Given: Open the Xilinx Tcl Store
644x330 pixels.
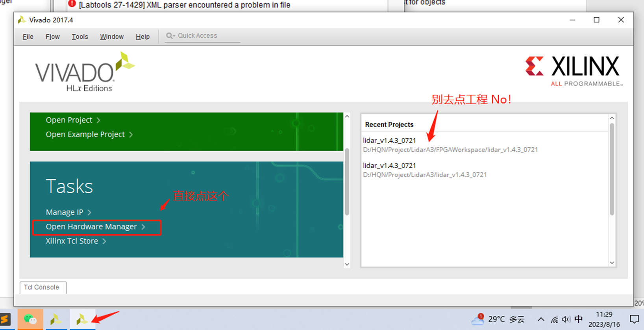Looking at the screenshot, I should pos(72,241).
